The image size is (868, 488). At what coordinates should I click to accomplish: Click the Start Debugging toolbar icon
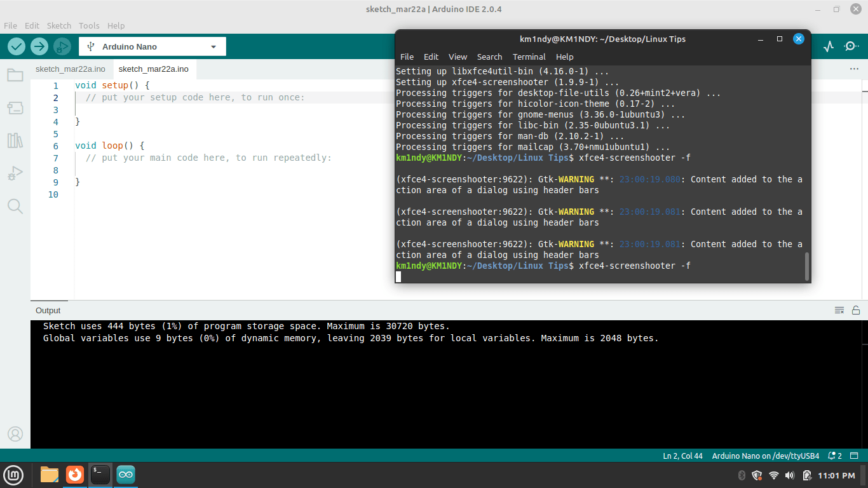point(62,46)
